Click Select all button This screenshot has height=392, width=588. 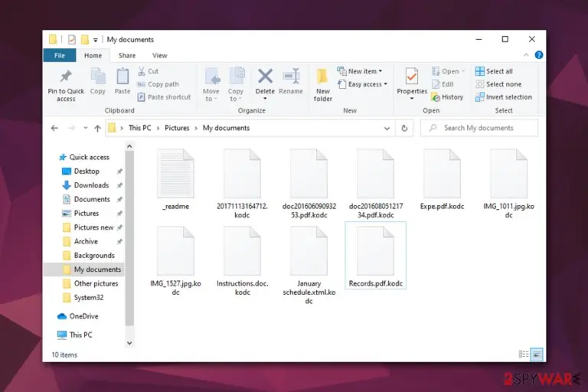(x=494, y=71)
